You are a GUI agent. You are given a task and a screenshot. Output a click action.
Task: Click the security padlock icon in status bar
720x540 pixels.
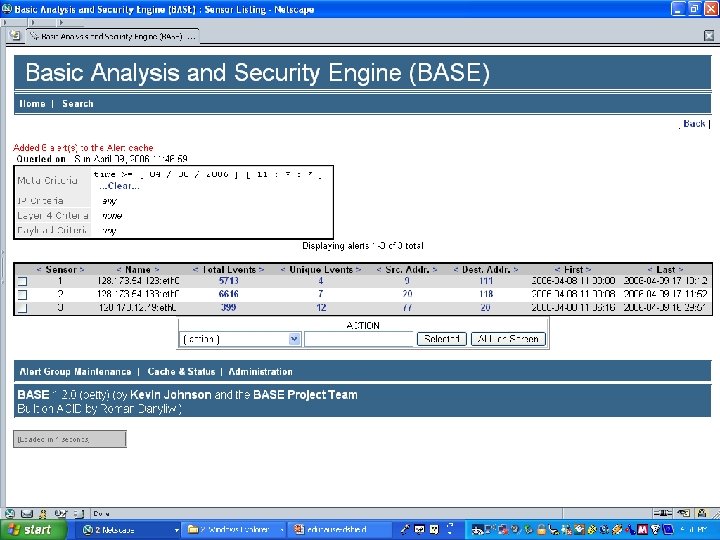(702, 513)
